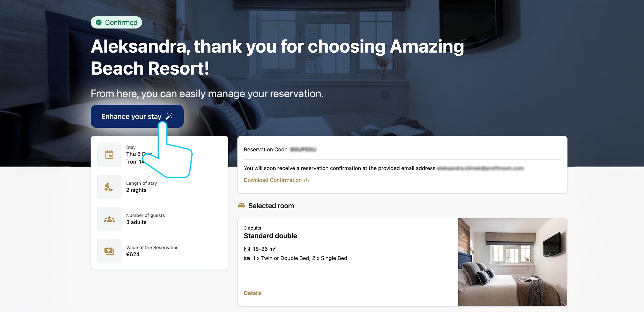Click the bed icon next to Selected room heading

coord(241,205)
